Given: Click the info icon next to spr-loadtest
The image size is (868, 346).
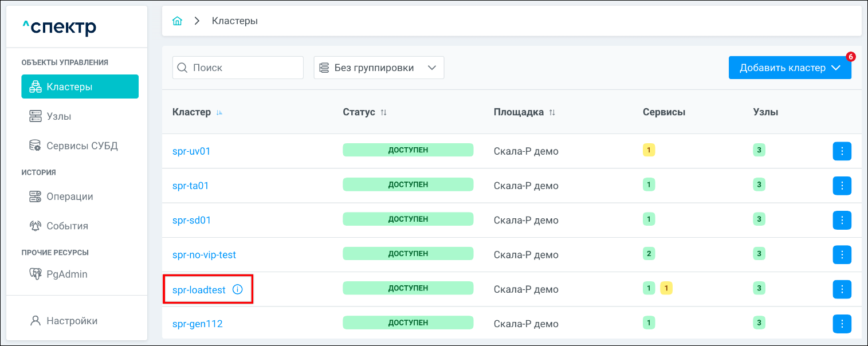Looking at the screenshot, I should (238, 289).
